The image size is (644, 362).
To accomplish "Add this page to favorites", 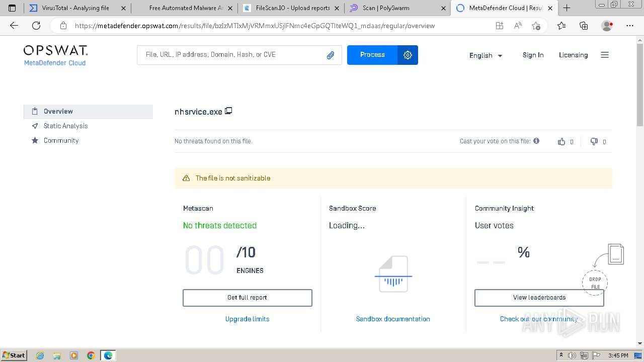I will tap(536, 26).
